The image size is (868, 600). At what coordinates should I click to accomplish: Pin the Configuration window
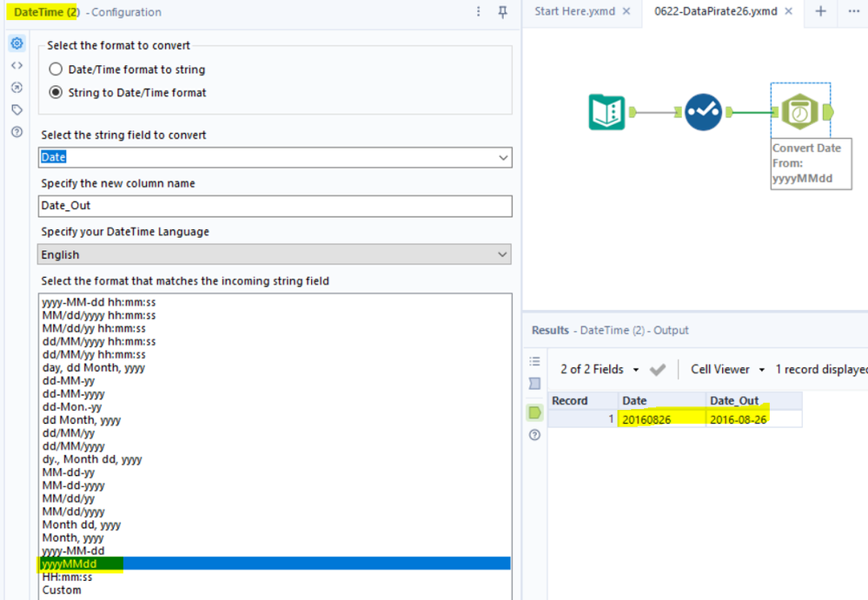click(503, 11)
